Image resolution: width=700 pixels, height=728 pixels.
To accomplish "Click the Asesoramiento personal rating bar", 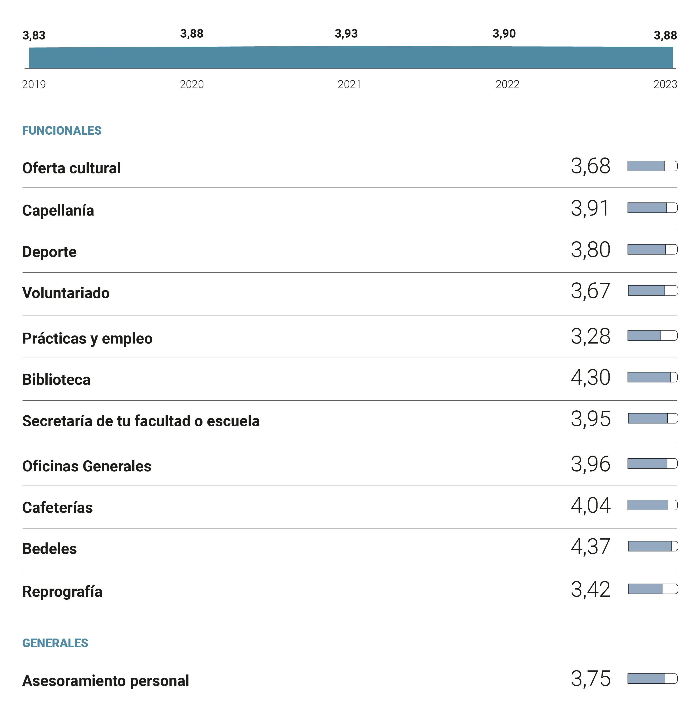I will [x=652, y=679].
